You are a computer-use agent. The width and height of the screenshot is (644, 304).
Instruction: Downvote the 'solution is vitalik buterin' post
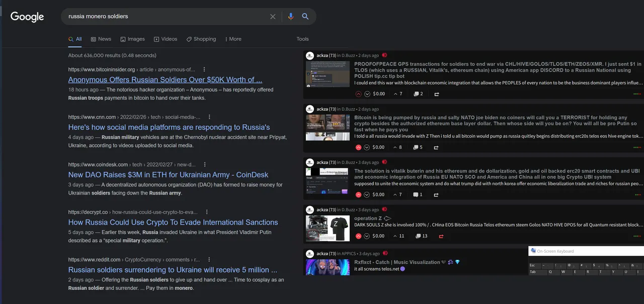pos(367,194)
